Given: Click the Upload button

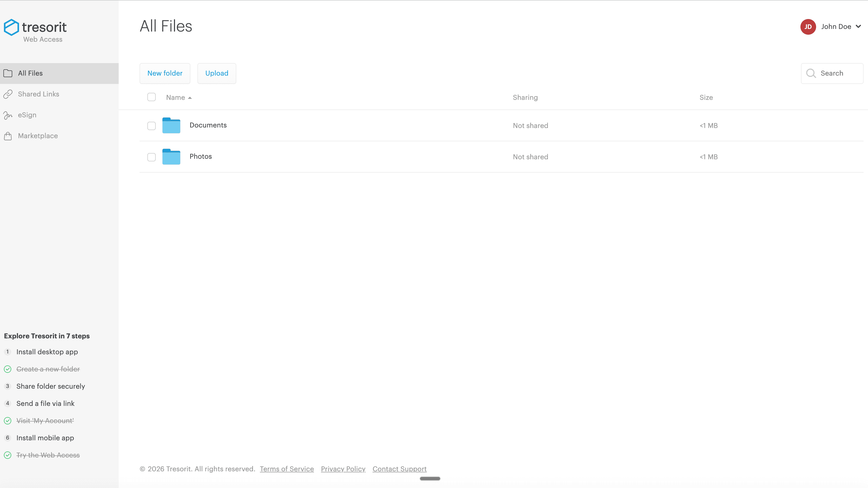Looking at the screenshot, I should (x=217, y=73).
